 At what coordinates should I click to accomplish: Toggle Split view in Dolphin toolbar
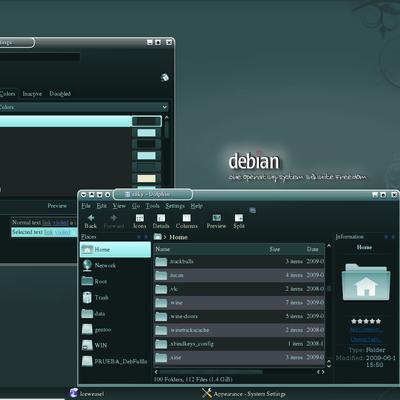coord(239,221)
